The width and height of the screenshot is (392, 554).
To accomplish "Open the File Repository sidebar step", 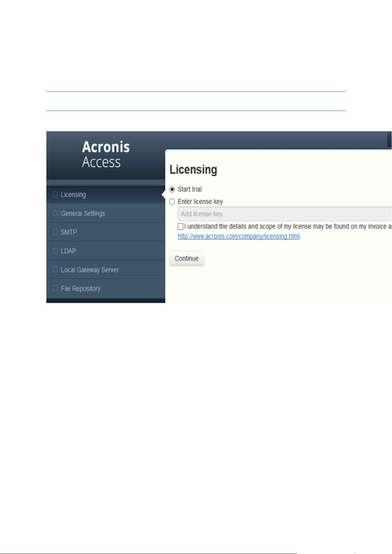I will coord(106,288).
